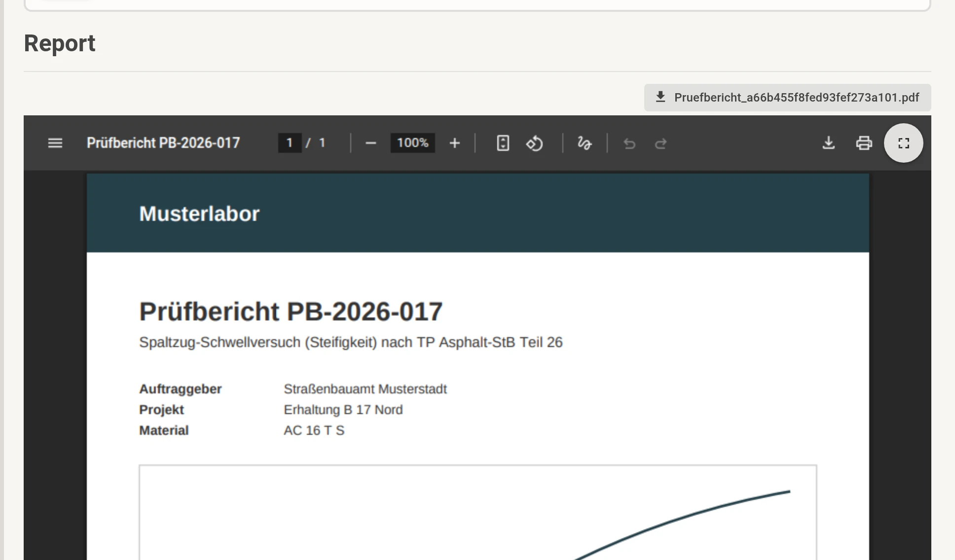The height and width of the screenshot is (560, 955).
Task: Rotate the document counterclockwise
Action: tap(535, 143)
